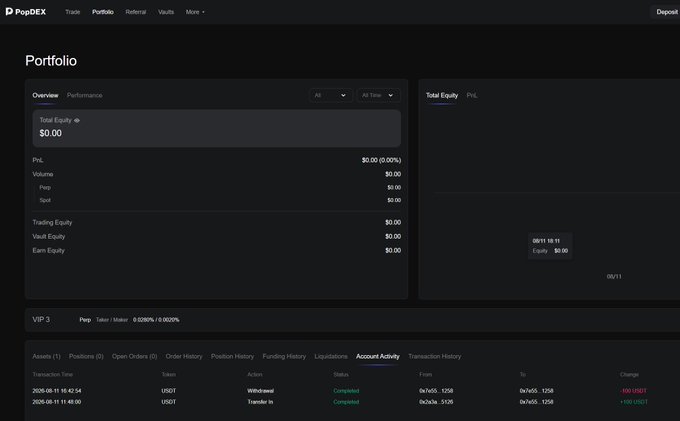Open the Assets (1) tab
Screen dimensions: 680x421
point(46,356)
